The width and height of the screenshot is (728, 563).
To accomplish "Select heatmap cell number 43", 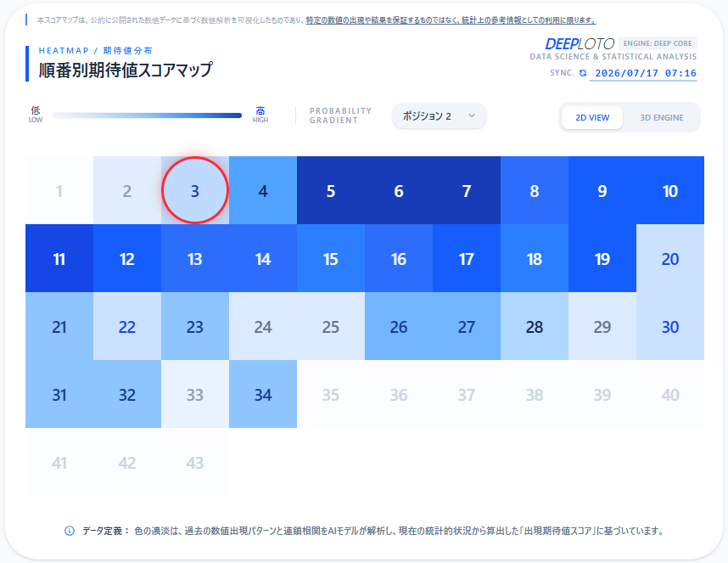I will (x=195, y=462).
